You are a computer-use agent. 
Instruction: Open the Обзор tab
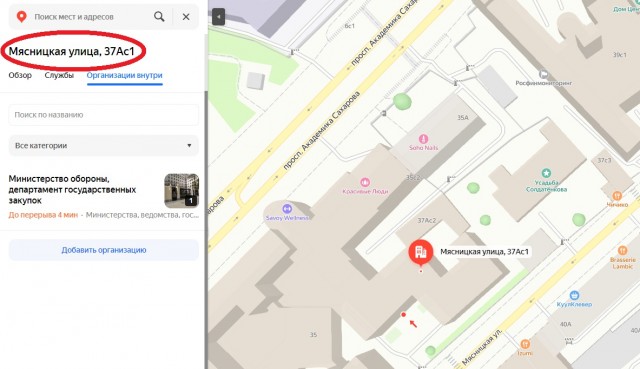pyautogui.click(x=20, y=75)
